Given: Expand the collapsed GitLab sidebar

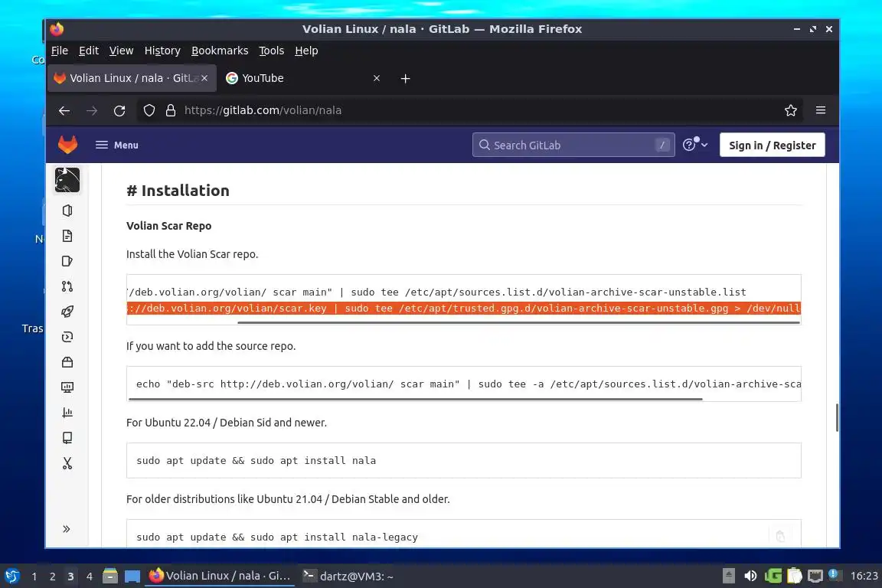Looking at the screenshot, I should coord(67,529).
